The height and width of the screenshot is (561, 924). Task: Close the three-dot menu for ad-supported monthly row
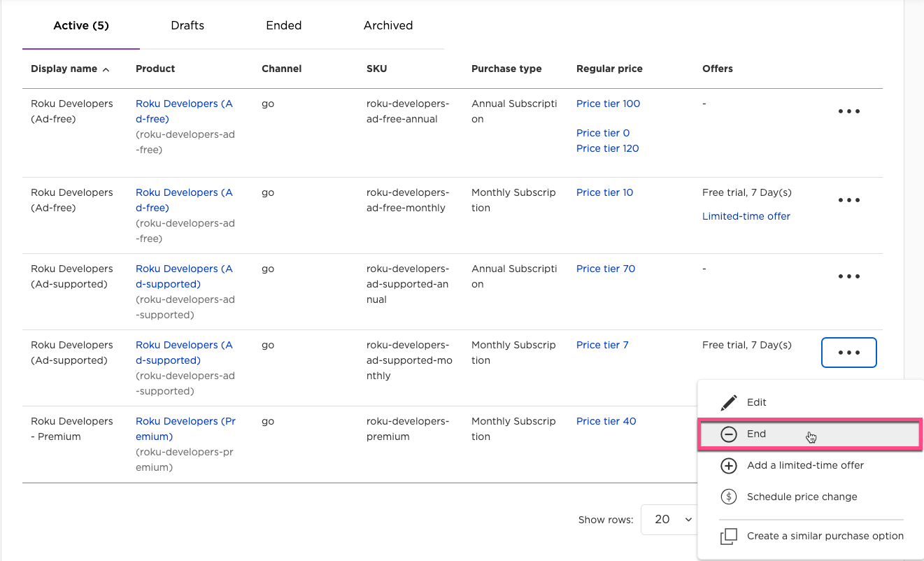[848, 353]
